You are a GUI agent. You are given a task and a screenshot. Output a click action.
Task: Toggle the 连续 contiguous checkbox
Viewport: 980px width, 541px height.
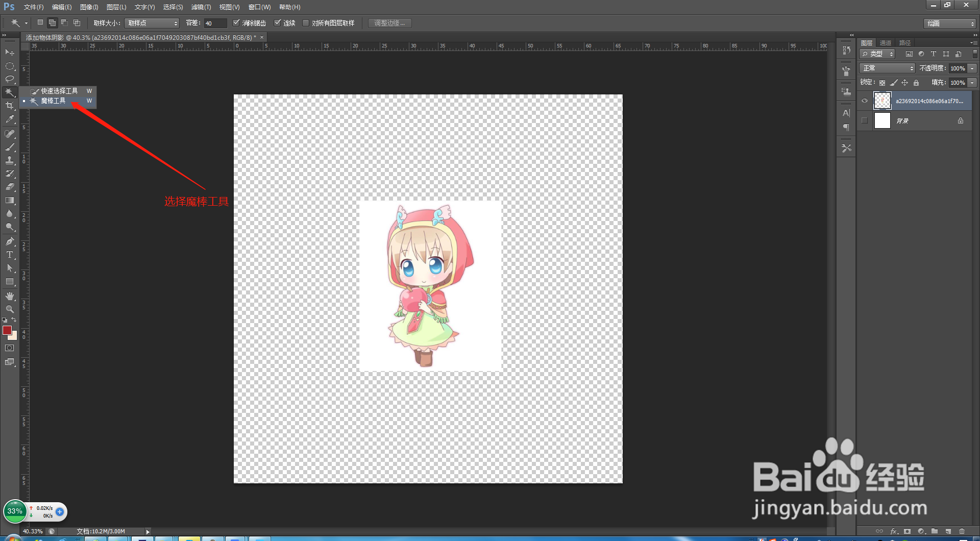(277, 22)
